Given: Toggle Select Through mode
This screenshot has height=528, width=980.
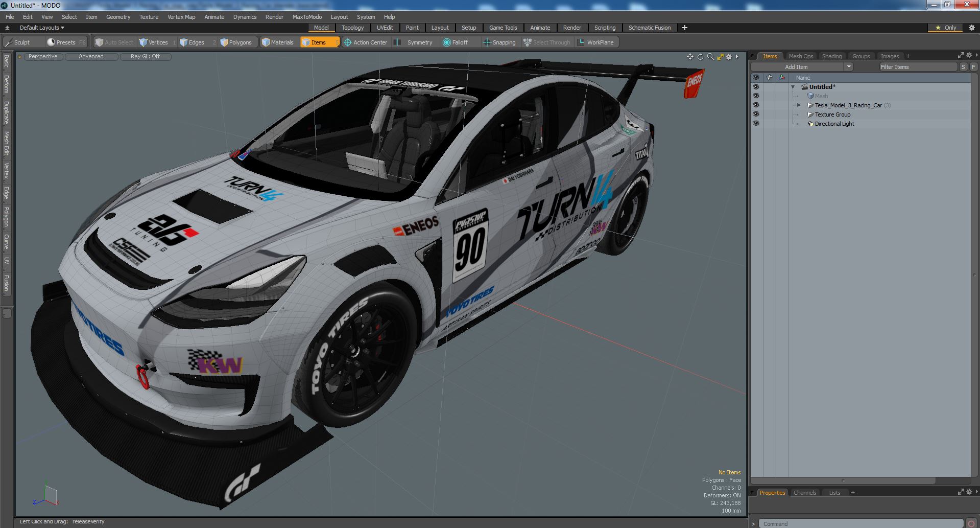Looking at the screenshot, I should pos(547,42).
